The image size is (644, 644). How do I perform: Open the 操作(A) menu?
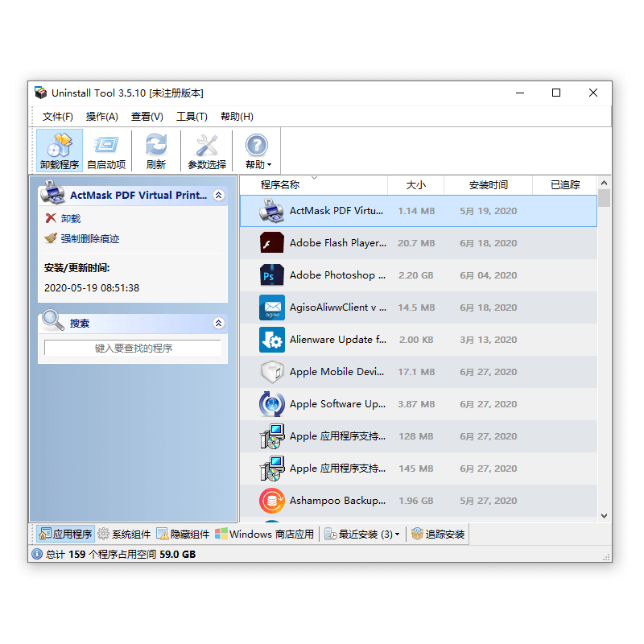pos(101,117)
